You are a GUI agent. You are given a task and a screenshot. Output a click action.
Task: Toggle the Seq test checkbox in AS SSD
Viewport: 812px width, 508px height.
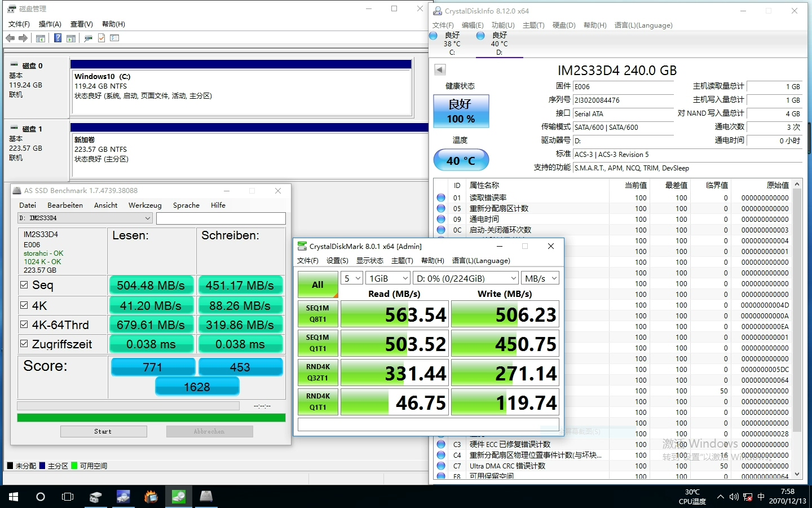tap(24, 285)
